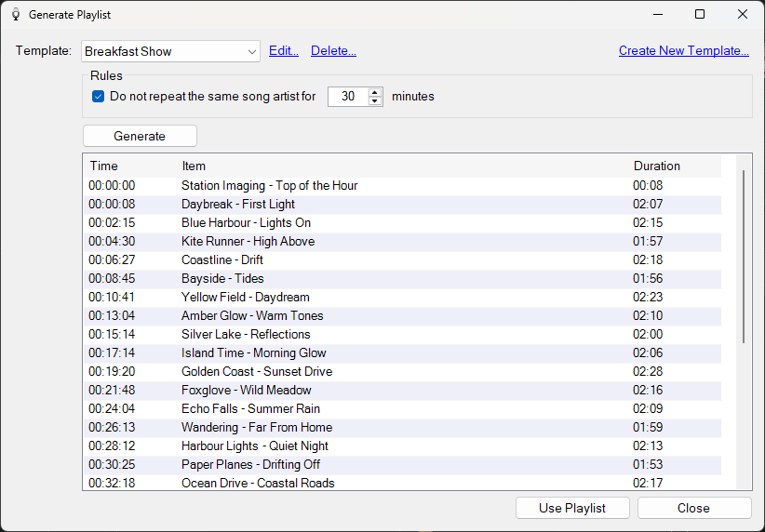
Task: Click the 00:00:08 time cell
Action: click(112, 205)
